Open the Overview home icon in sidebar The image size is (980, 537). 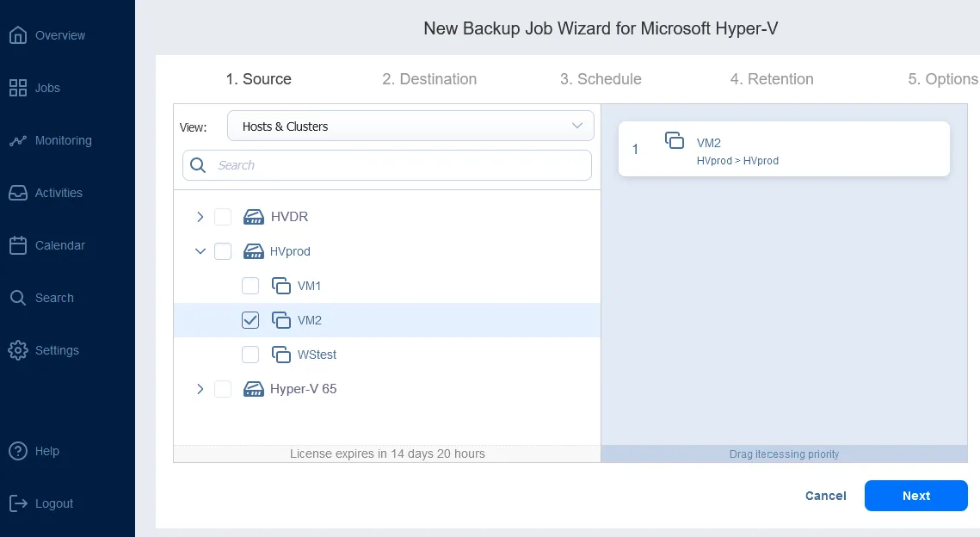(x=18, y=35)
